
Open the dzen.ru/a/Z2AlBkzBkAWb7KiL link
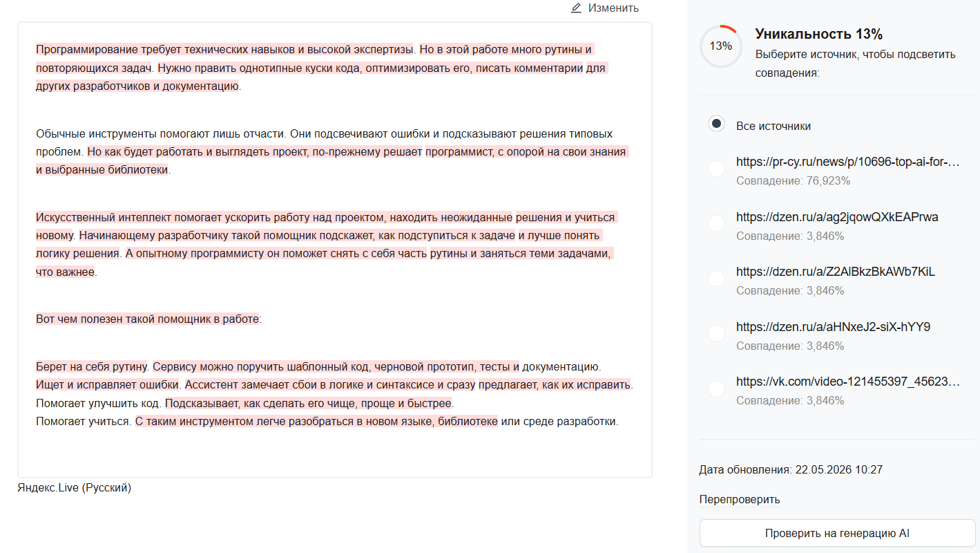coord(836,272)
